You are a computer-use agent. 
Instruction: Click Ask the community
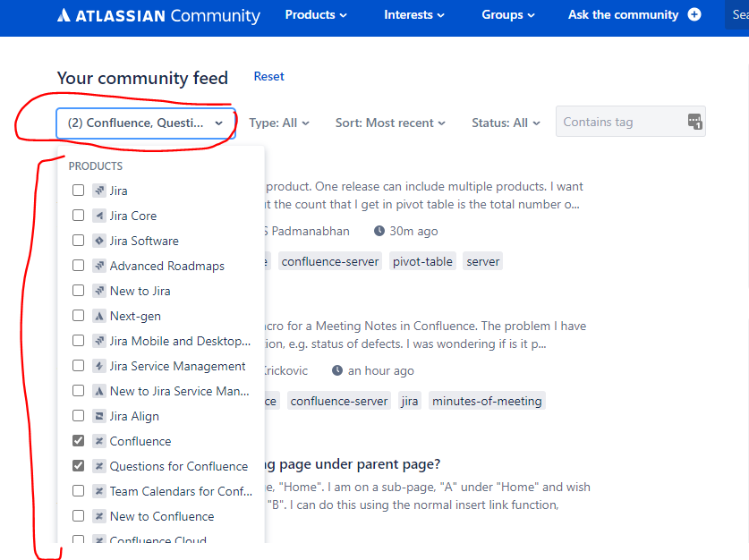[x=623, y=15]
